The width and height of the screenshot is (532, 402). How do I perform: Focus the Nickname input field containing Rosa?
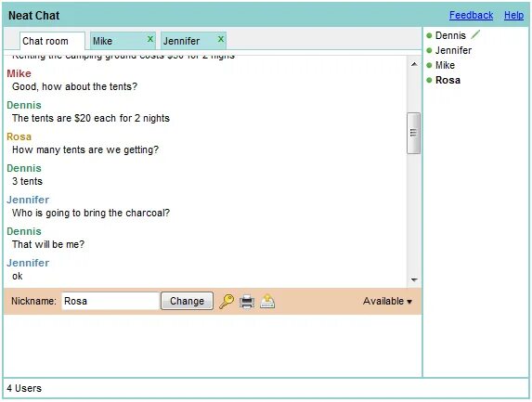(110, 301)
